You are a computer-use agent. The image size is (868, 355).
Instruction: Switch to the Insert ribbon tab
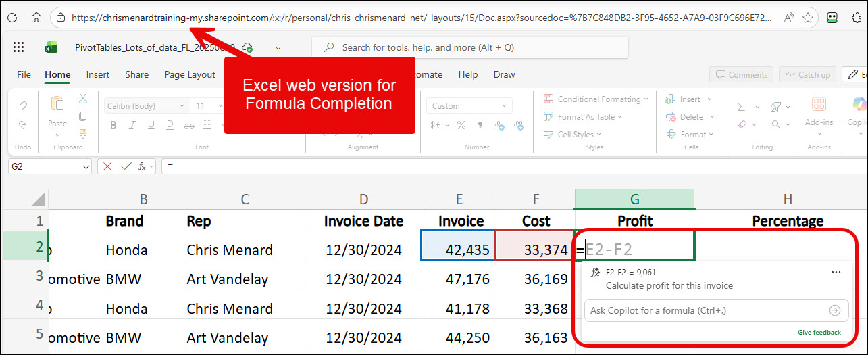(x=97, y=75)
